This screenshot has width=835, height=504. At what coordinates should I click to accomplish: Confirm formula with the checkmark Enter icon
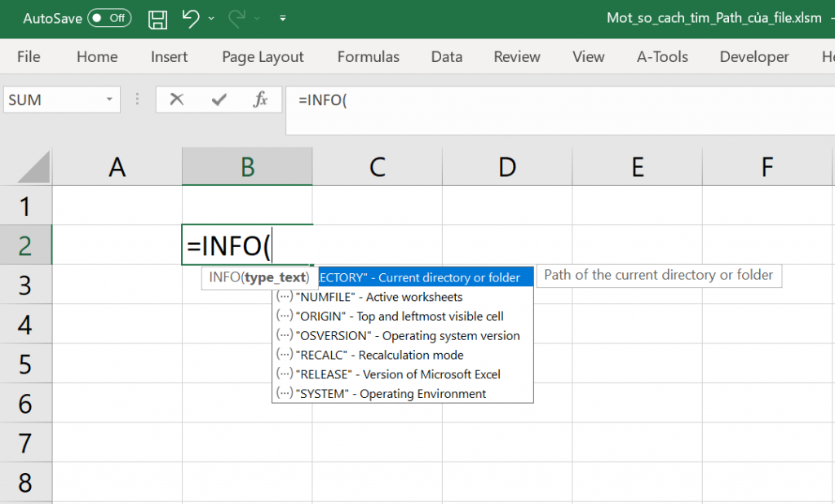click(x=219, y=100)
